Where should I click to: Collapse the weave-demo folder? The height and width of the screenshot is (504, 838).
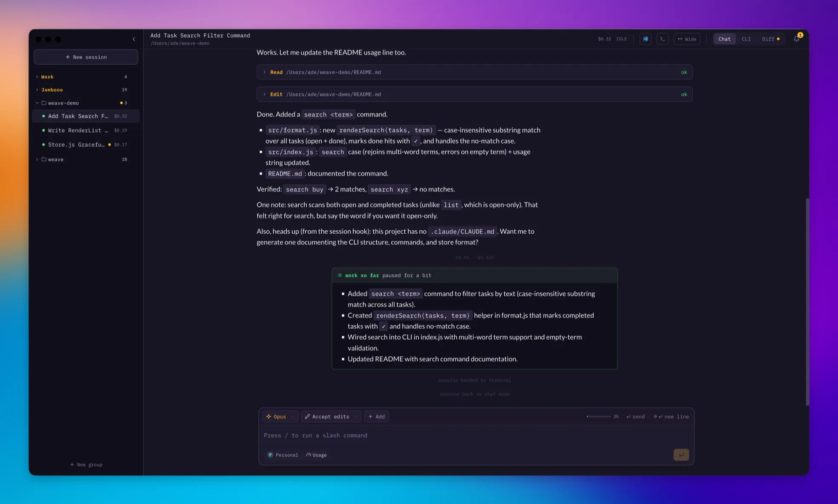point(37,103)
